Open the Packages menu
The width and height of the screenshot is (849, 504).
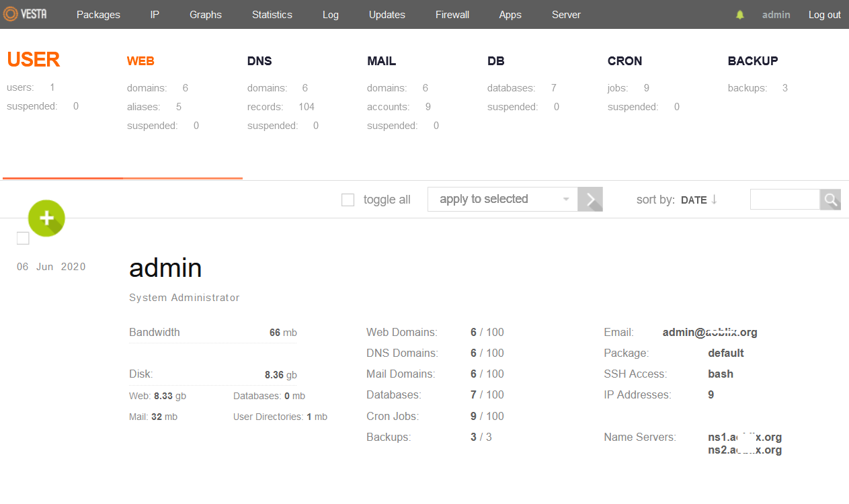click(x=98, y=14)
